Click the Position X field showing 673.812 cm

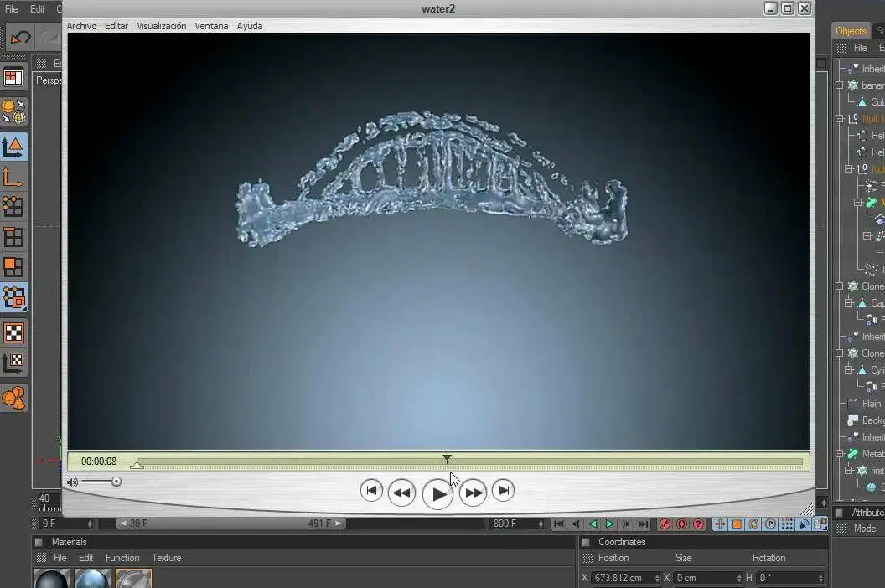625,579
